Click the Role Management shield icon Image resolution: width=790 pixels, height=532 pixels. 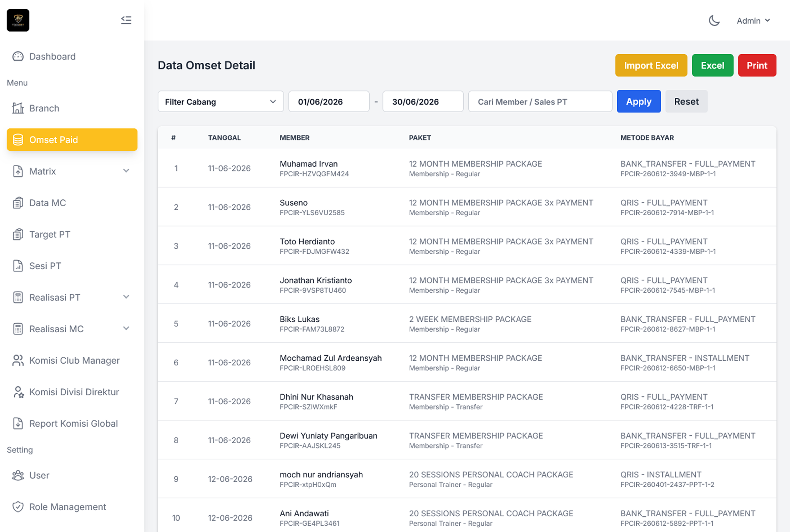(18, 507)
